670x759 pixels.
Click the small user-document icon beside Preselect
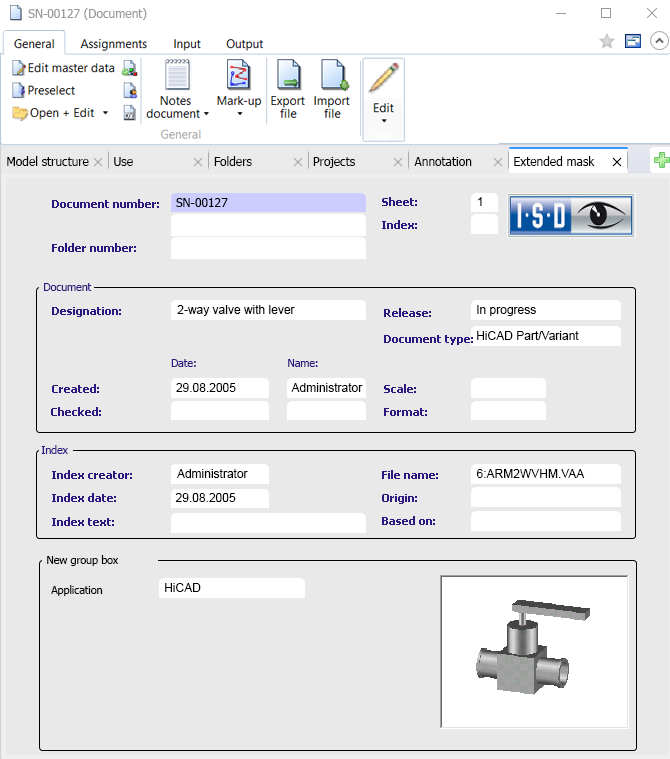130,91
